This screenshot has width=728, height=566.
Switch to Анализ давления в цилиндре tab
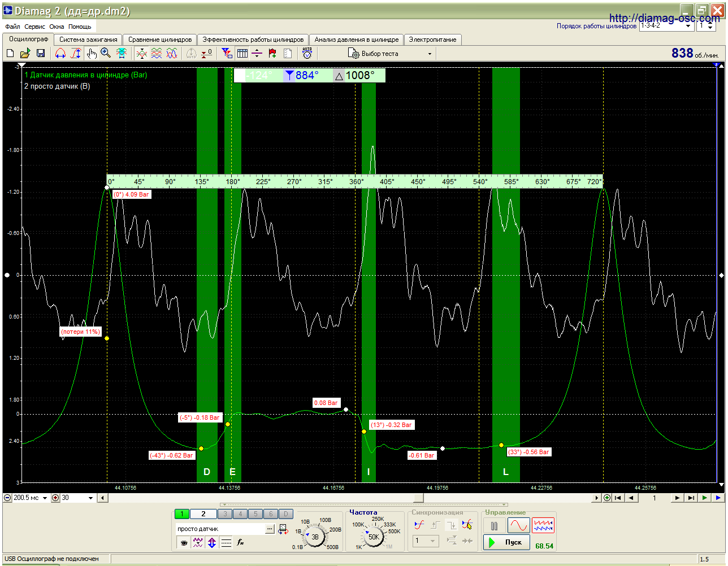point(357,40)
